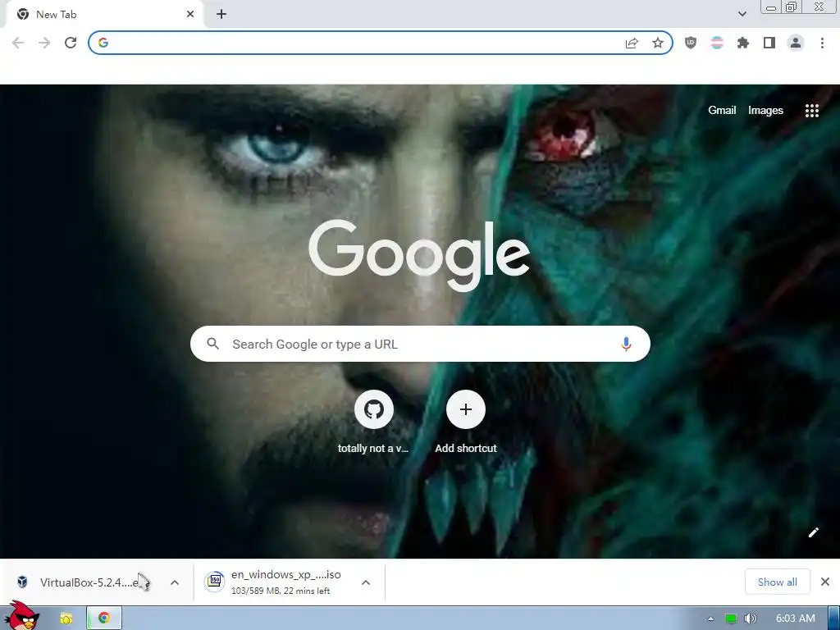The image size is (840, 630).
Task: Open the file explorer taskbar icon
Action: 66,619
